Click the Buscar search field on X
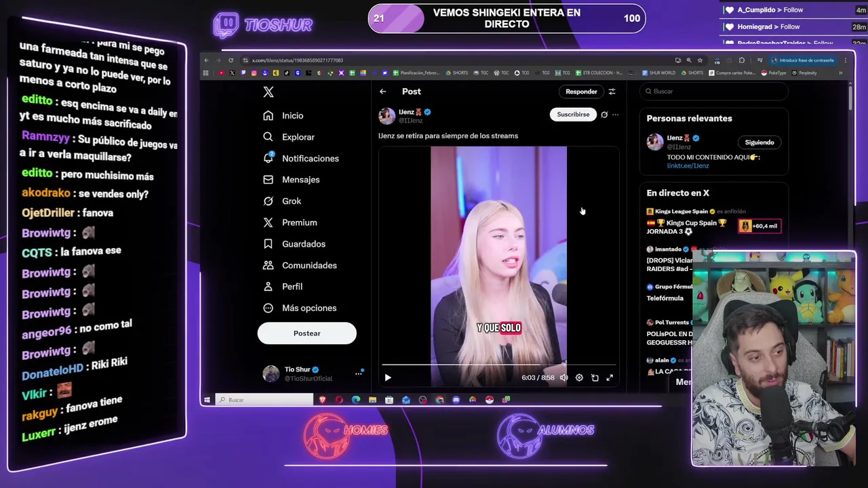 coord(713,91)
